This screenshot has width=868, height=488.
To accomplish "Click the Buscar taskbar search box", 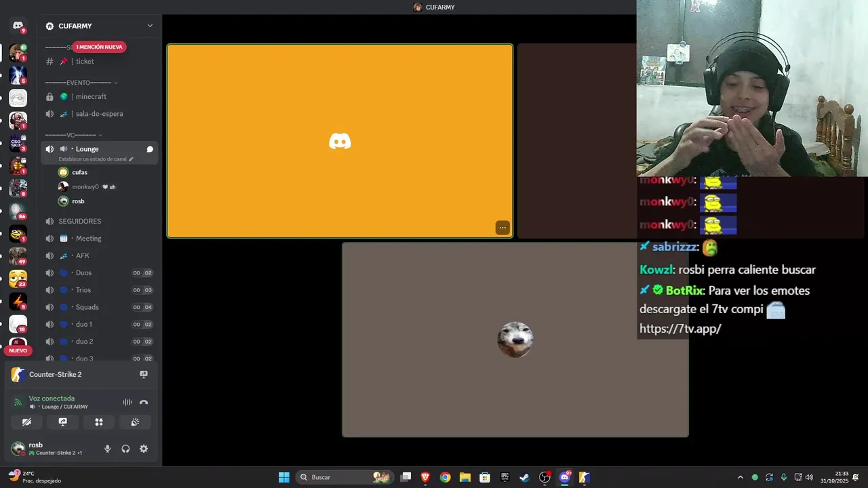I will point(344,477).
